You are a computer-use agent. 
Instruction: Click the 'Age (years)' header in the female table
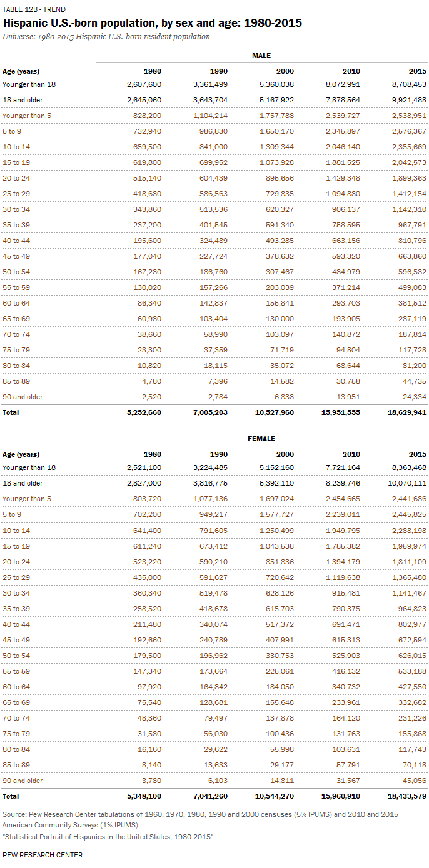(21, 454)
